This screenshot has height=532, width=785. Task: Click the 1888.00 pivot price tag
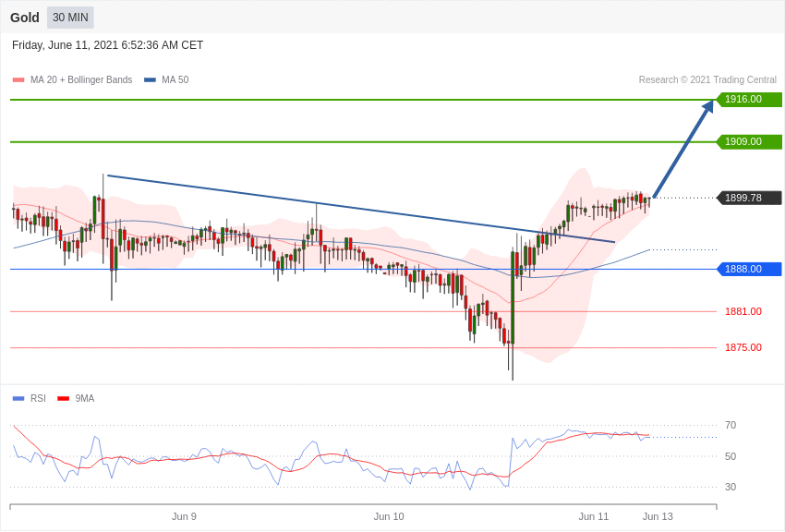click(750, 269)
